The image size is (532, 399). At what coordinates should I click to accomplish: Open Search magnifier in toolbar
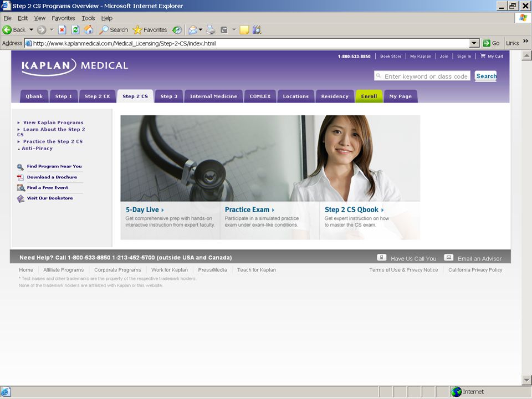104,30
